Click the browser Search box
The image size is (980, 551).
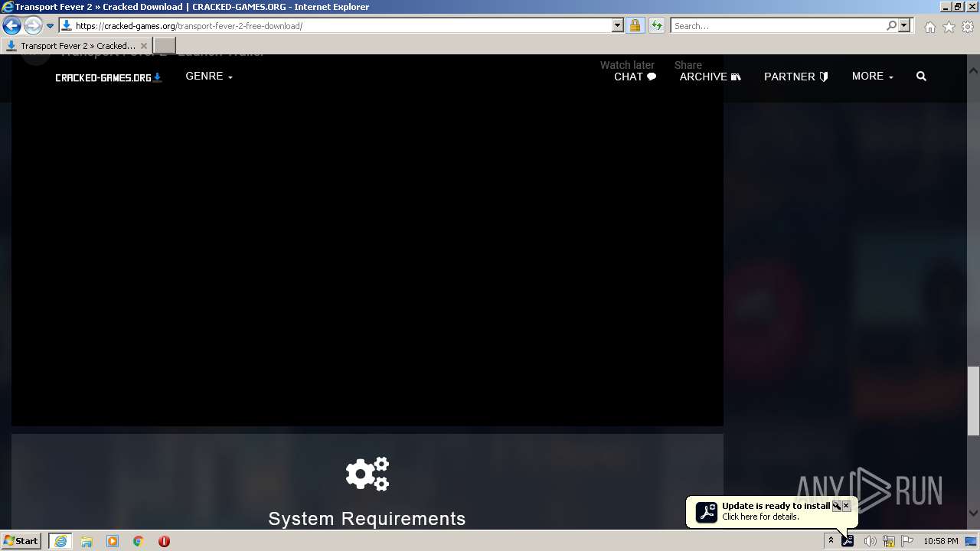(x=777, y=26)
